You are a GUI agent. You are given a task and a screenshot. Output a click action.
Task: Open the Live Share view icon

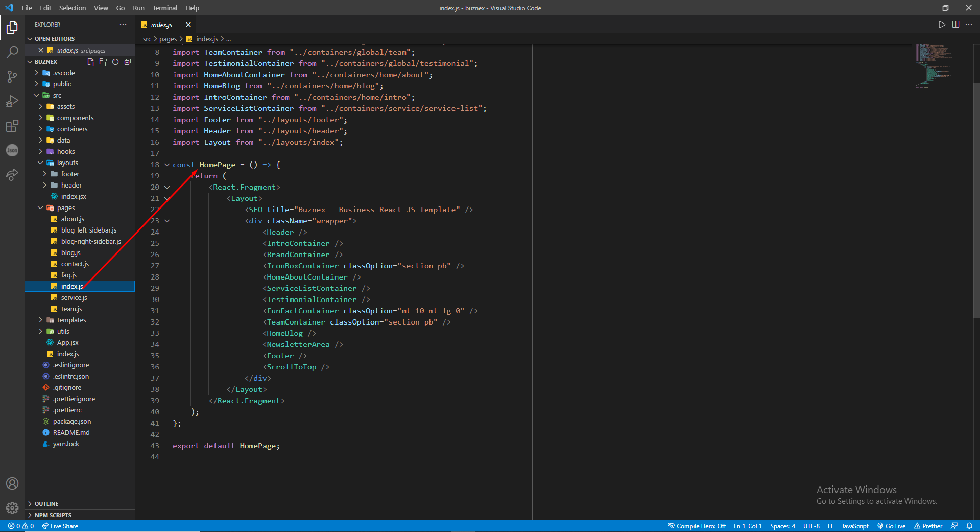point(12,174)
